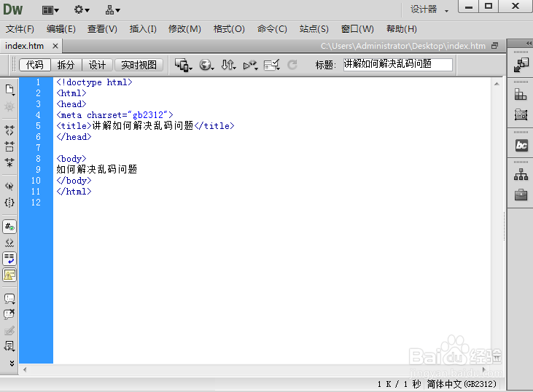The image size is (533, 392).
Task: Open the Multiscreen preview dropdown
Action: tap(183, 65)
